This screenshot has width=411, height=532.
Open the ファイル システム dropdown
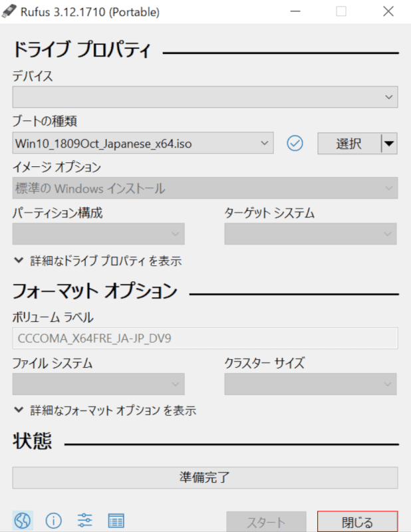tap(98, 384)
